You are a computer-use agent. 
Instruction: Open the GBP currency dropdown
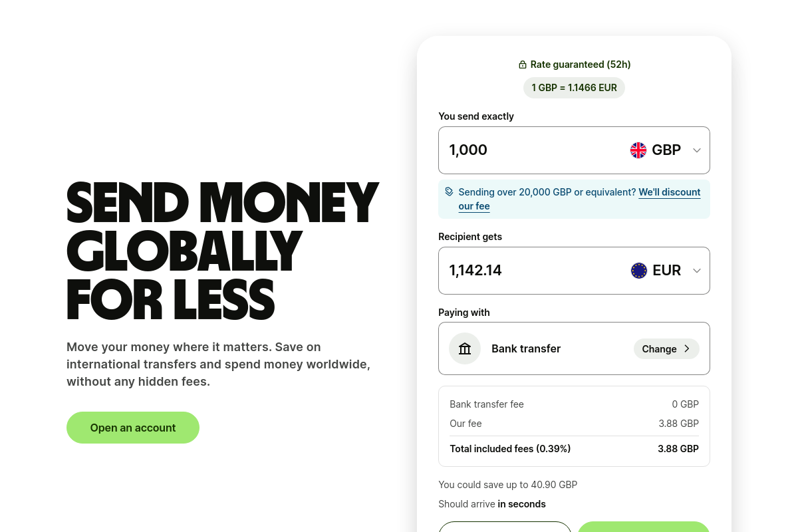(665, 150)
